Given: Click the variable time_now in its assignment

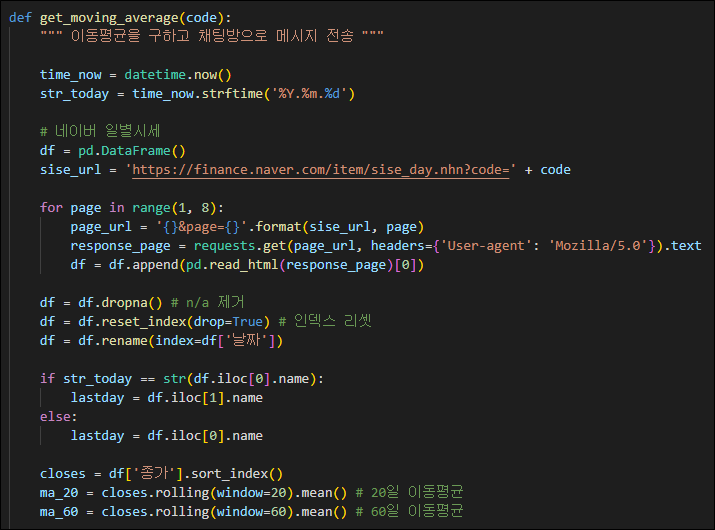Looking at the screenshot, I should pos(71,75).
